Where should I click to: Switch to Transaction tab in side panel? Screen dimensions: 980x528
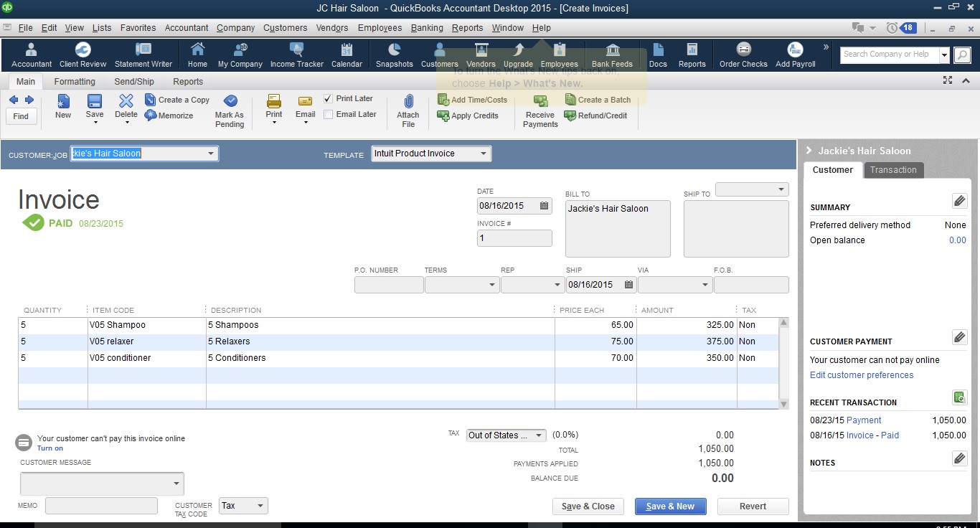pyautogui.click(x=893, y=170)
